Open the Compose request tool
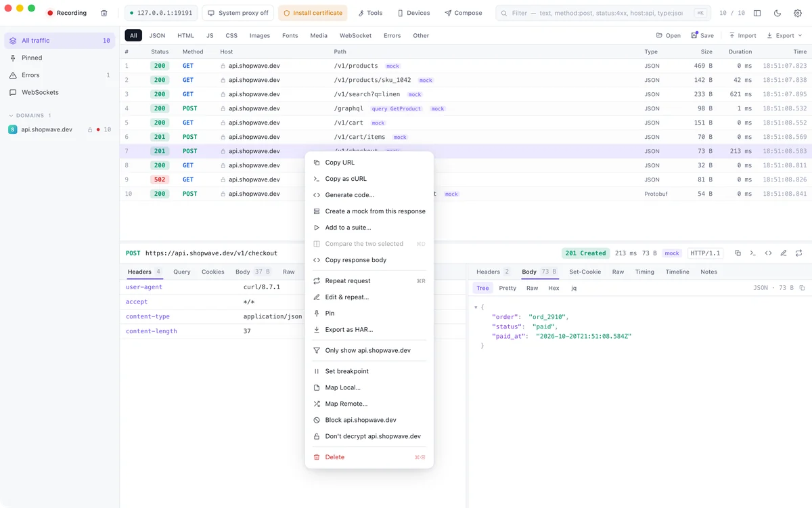This screenshot has width=812, height=508. tap(464, 13)
